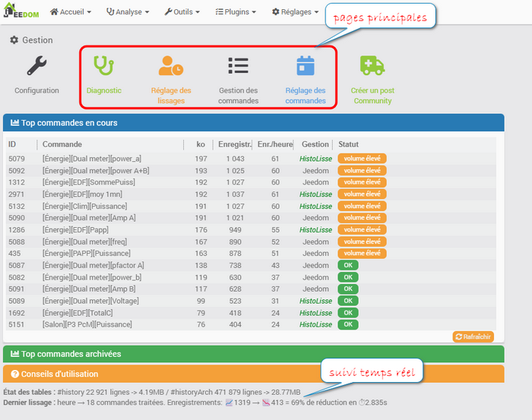Sort by the Gestion column header
Screen dimensions: 532x420
(x=315, y=144)
